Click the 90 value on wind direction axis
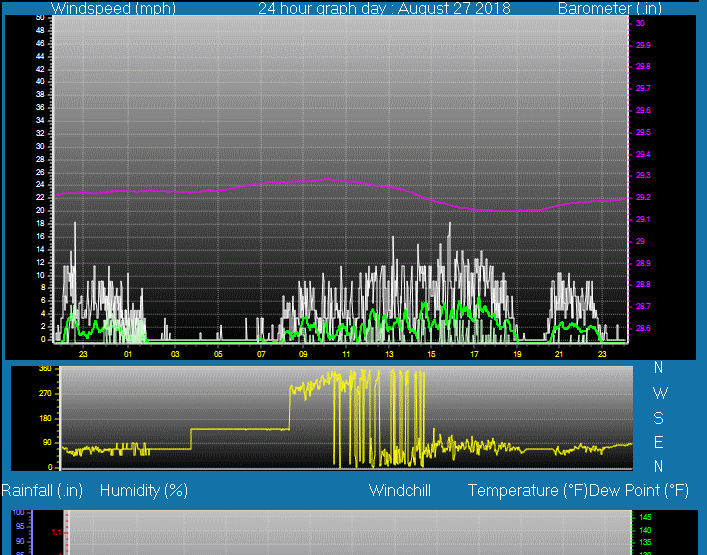Screen dimensions: 707x555 (x=48, y=443)
